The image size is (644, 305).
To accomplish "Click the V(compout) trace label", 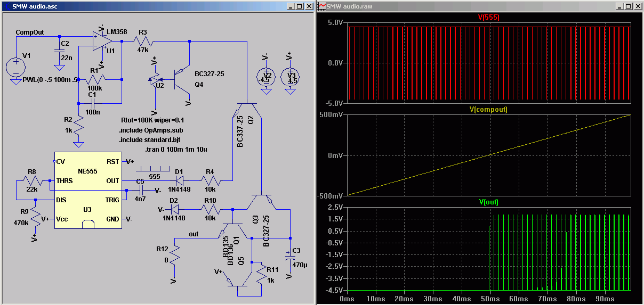I will tap(488, 110).
